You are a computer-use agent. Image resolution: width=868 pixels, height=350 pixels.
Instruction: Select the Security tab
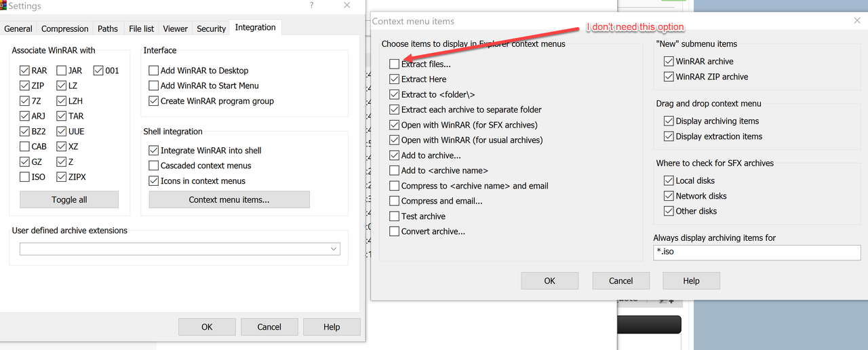(212, 28)
